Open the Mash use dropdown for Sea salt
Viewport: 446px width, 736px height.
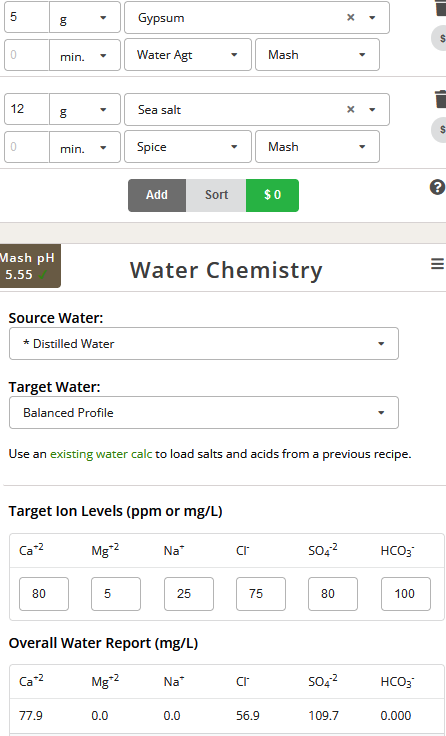coord(317,147)
